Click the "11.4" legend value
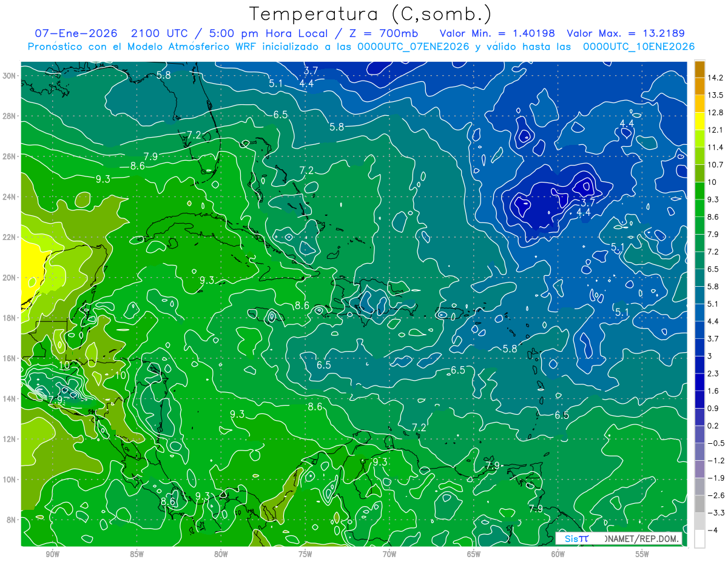728x562 pixels. pos(715,147)
